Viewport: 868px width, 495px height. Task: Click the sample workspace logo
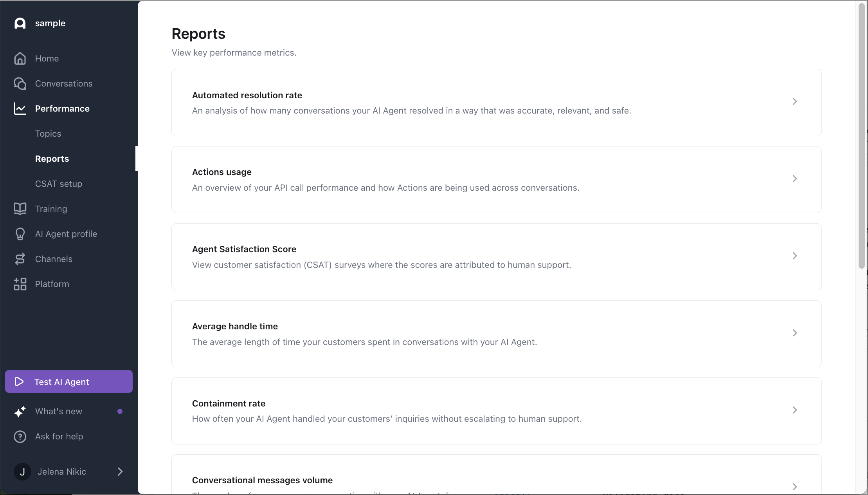(x=20, y=23)
